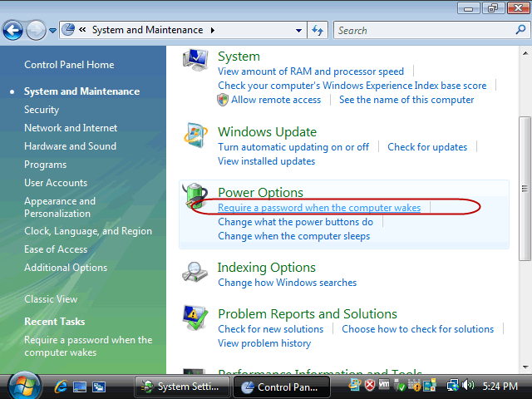Open Hardware and Sound in sidebar

coord(70,146)
